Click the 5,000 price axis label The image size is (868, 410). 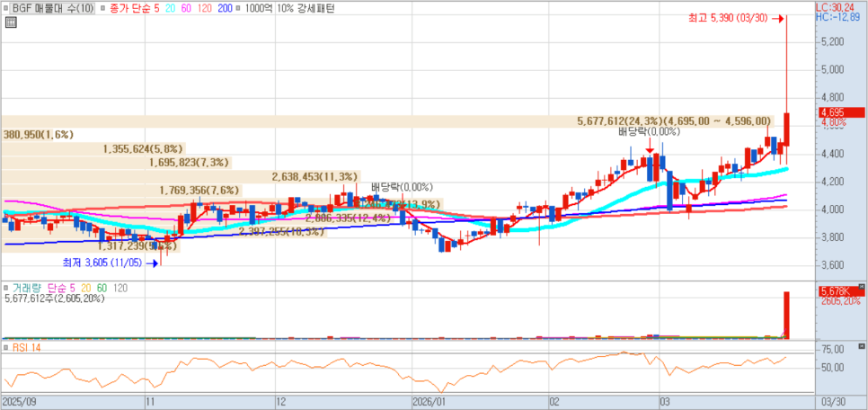(x=831, y=70)
